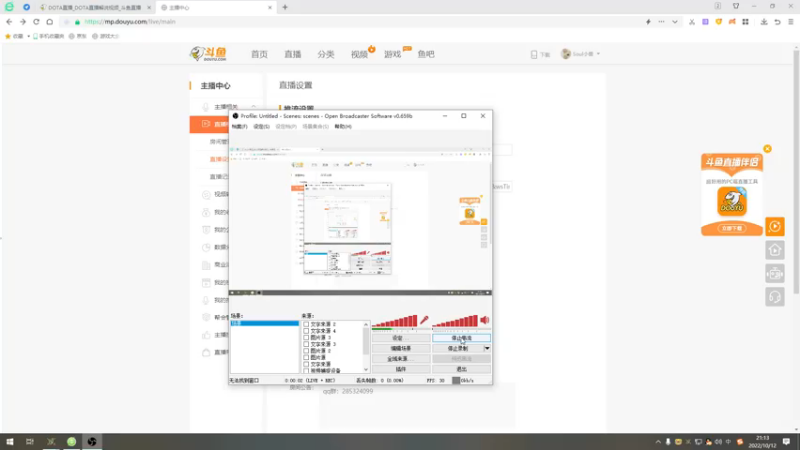Click the 停止录制 button in OBS

[x=458, y=348]
